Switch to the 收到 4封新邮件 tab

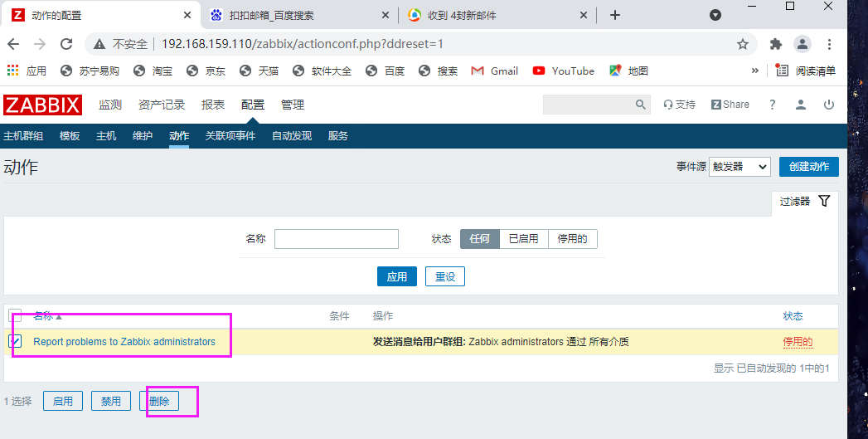497,16
